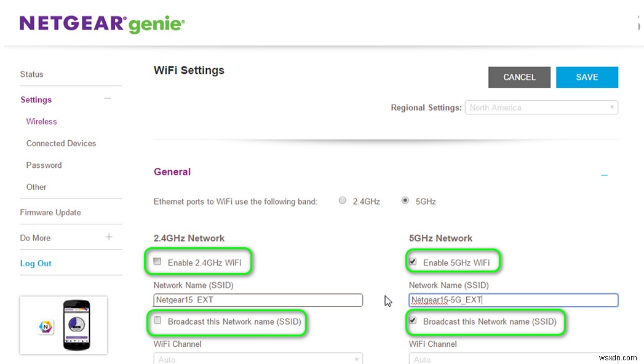This screenshot has height=364, width=644.
Task: Collapse the Settings sidebar section
Action: click(x=108, y=98)
